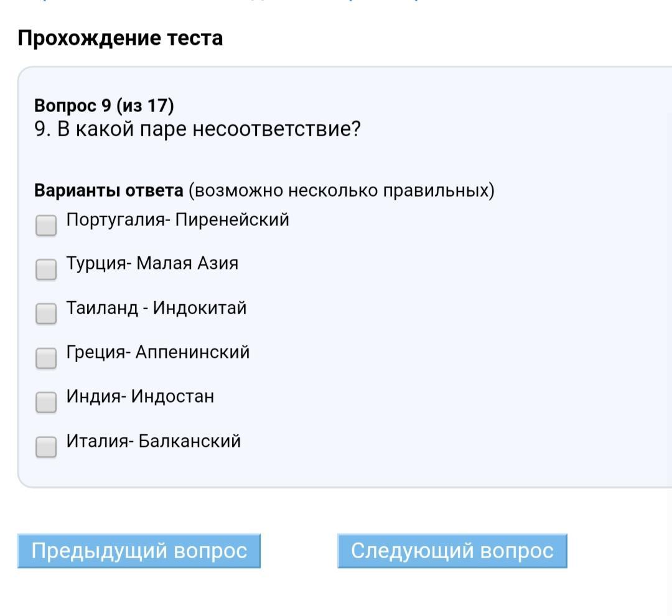Click the question "В какой паре несоответствие?"

coord(209,130)
